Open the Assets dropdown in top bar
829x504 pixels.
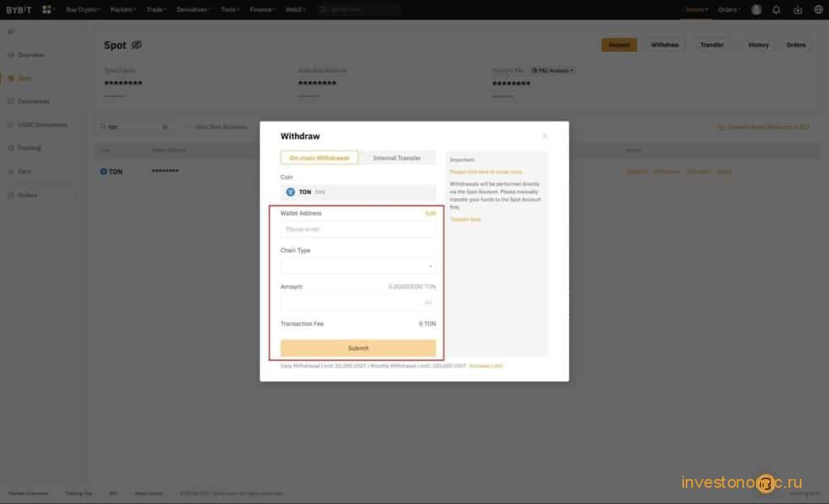tap(696, 10)
